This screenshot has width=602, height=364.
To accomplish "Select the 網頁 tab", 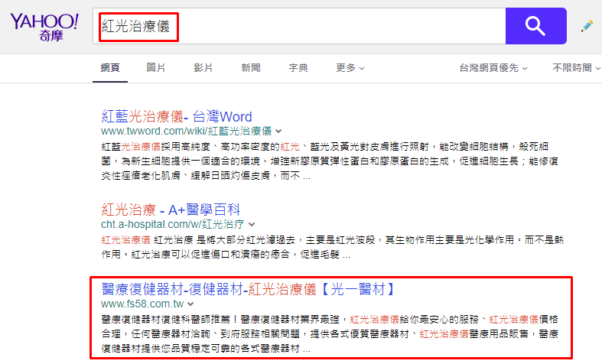I will coord(110,68).
